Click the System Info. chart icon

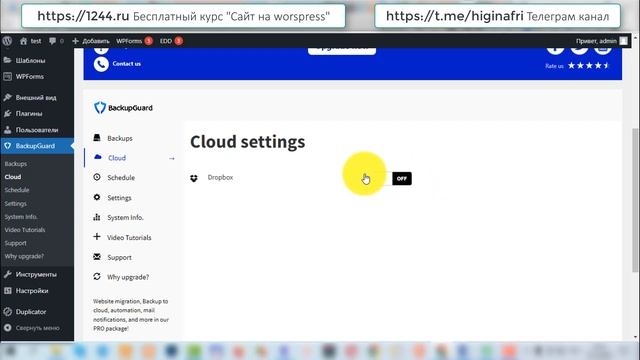point(97,217)
